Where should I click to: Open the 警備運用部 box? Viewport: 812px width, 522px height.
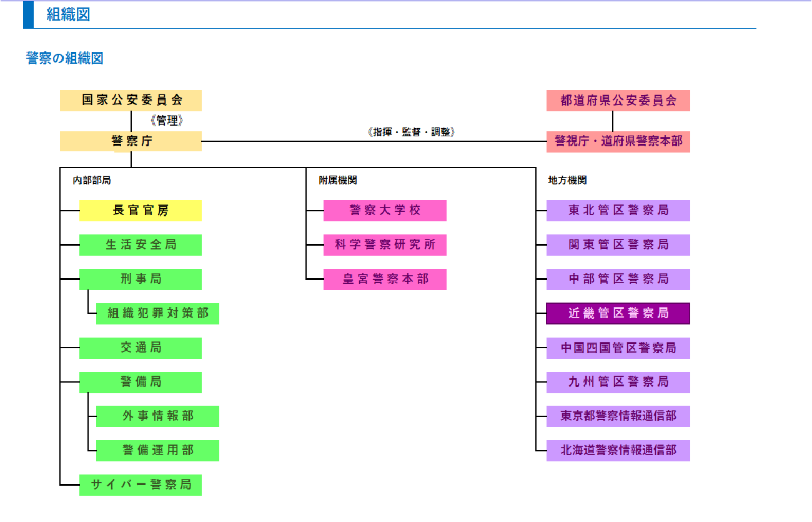pos(157,451)
